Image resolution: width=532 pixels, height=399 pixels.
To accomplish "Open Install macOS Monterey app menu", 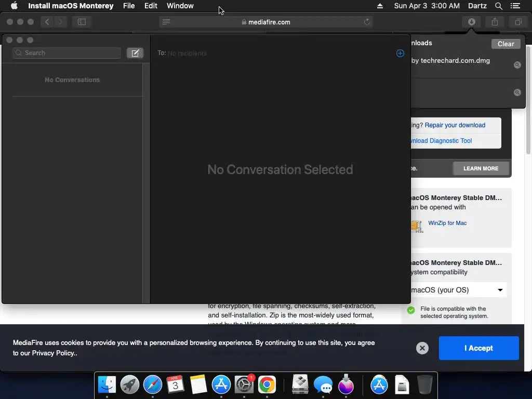I will coord(71,6).
